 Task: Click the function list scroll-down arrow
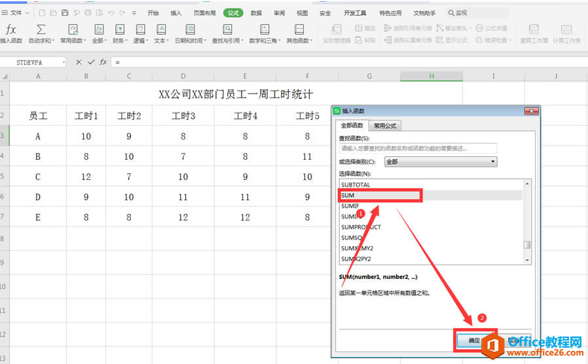pyautogui.click(x=527, y=260)
